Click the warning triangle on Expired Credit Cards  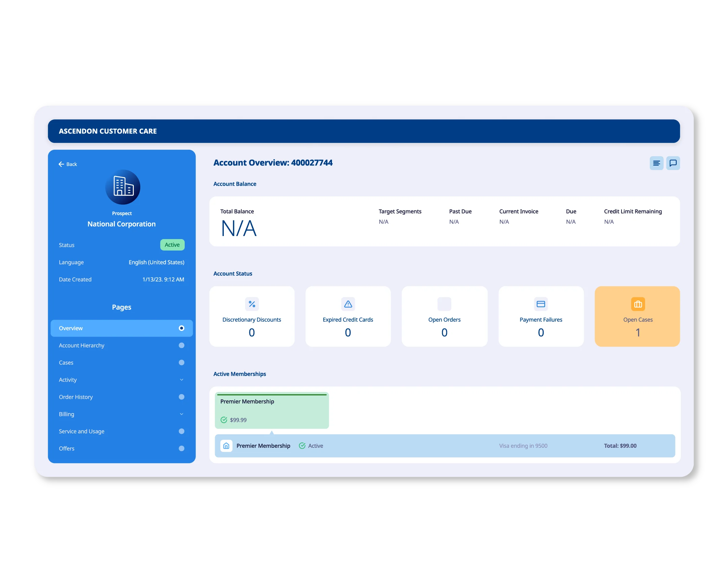348,304
